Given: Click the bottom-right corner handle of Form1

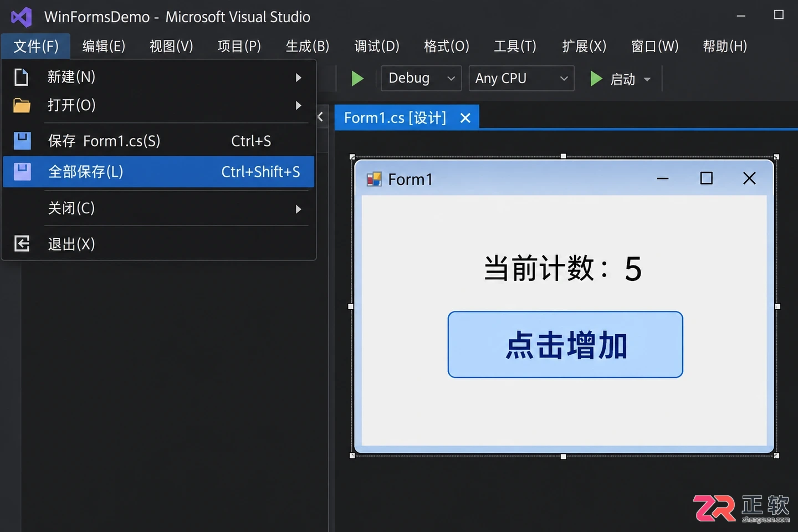Looking at the screenshot, I should 776,456.
